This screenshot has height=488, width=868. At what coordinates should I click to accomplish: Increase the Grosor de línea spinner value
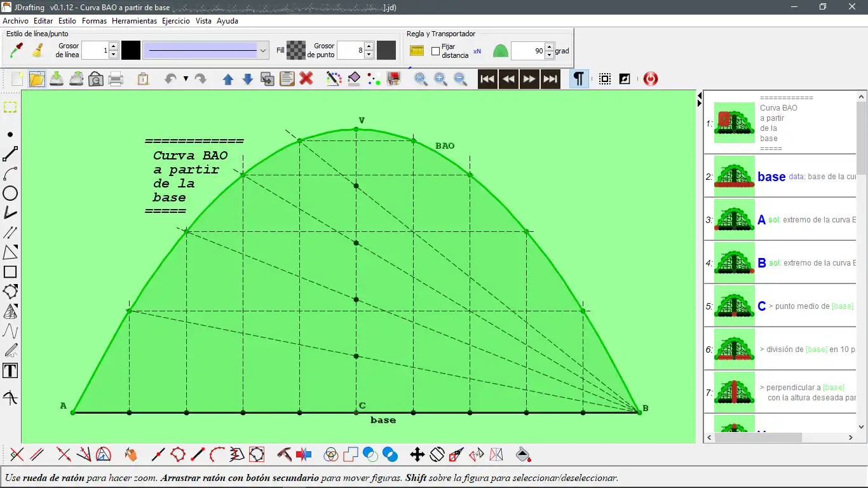pyautogui.click(x=113, y=46)
